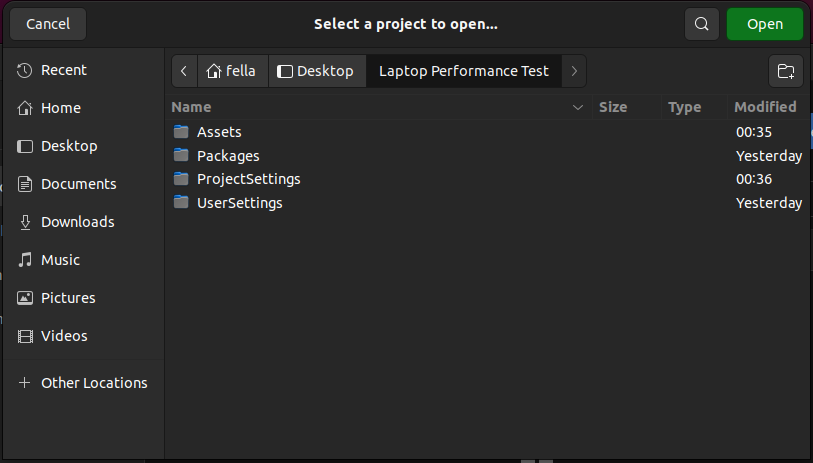This screenshot has height=463, width=813.
Task: Click the search magnifier icon
Action: coord(702,24)
